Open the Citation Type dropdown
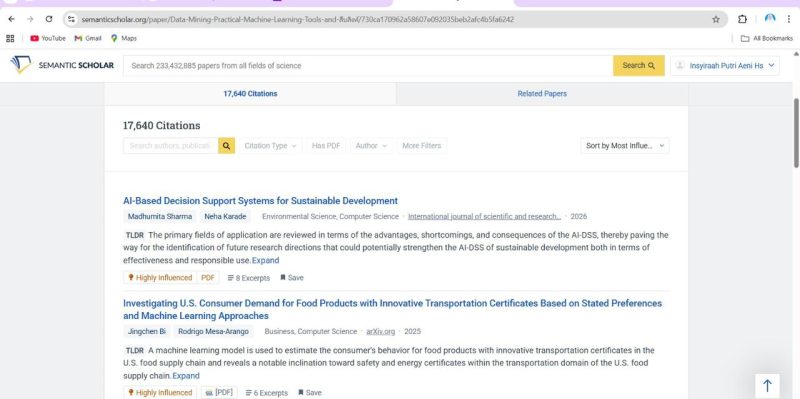Viewport: 800px width, 399px height. [270, 146]
